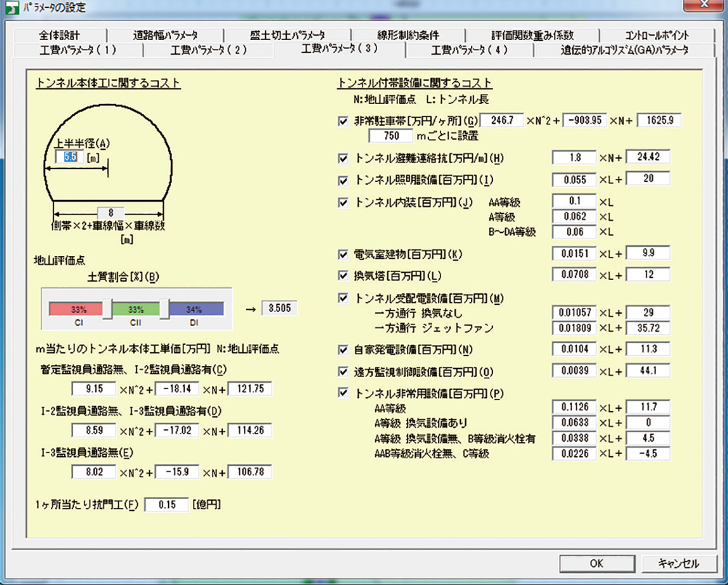This screenshot has height=585, width=728.
Task: Click the (E) coefficient field 8.02
Action: (94, 471)
